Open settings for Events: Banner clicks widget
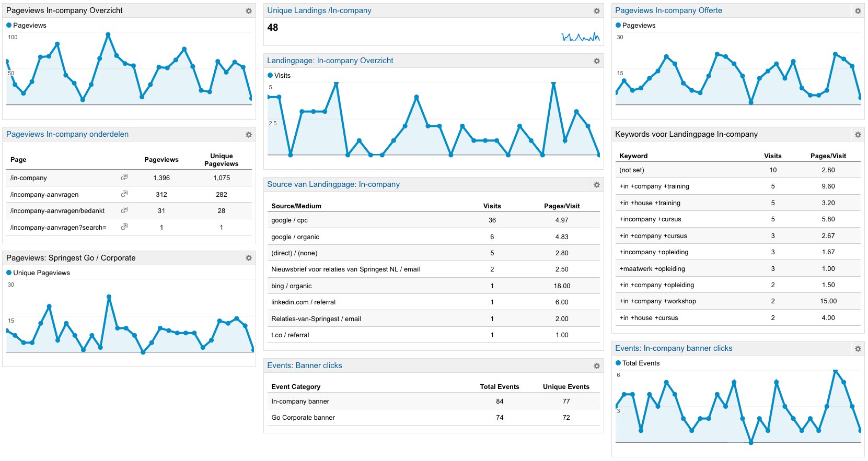Viewport: 868px width, 461px height. pyautogui.click(x=596, y=366)
